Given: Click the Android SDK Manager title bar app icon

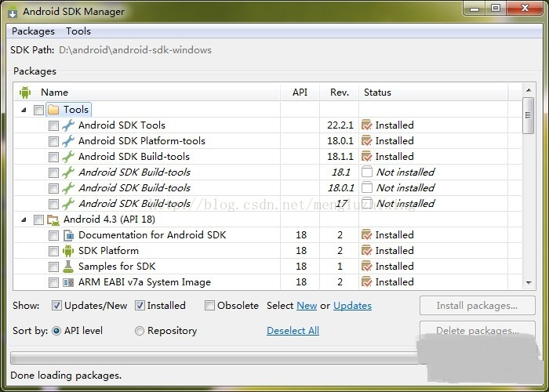Looking at the screenshot, I should (x=13, y=12).
